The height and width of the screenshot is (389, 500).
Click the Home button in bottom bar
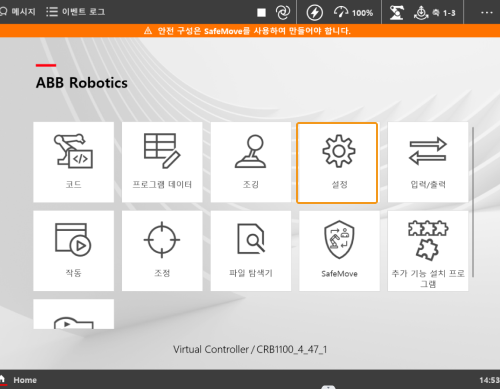click(18, 380)
